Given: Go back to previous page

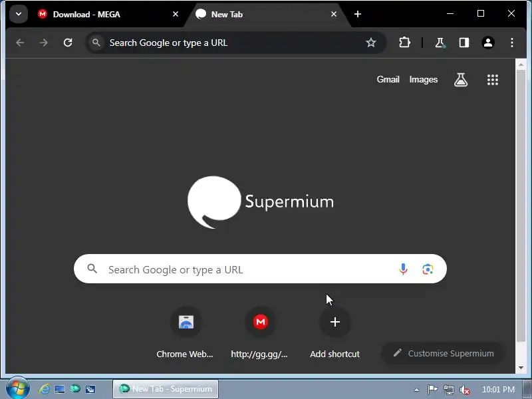Looking at the screenshot, I should tap(20, 43).
